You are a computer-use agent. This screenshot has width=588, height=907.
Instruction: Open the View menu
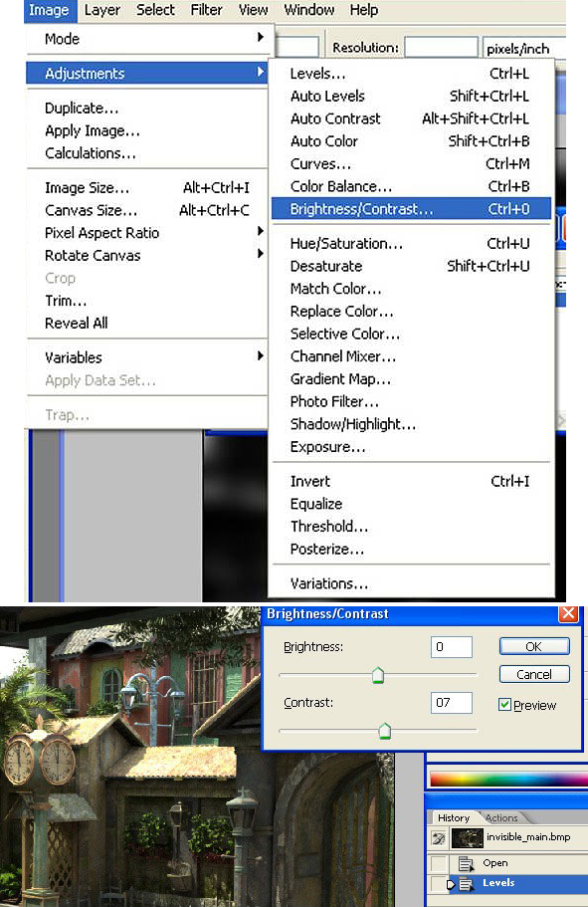(254, 10)
